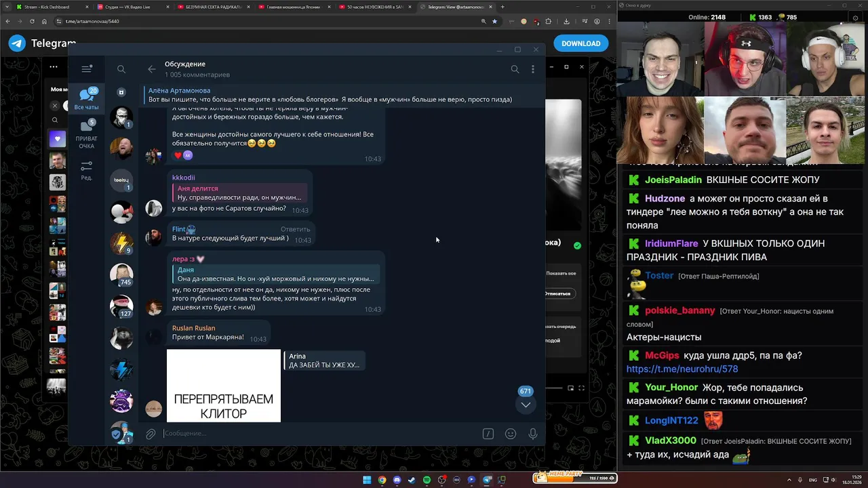The width and height of the screenshot is (868, 488).
Task: Click the ENG language indicator in tray
Action: [x=813, y=480]
